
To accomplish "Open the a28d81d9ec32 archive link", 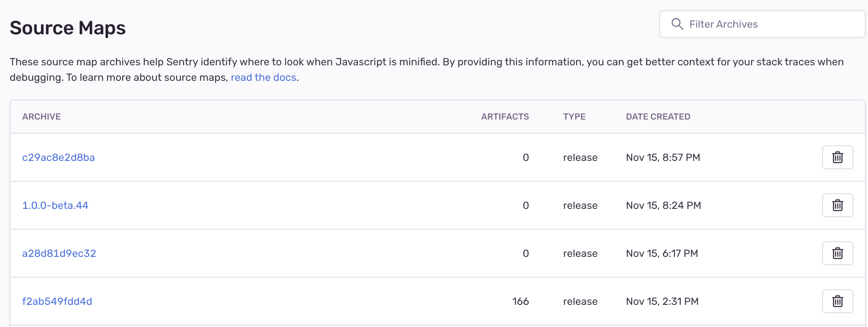I will pyautogui.click(x=59, y=254).
